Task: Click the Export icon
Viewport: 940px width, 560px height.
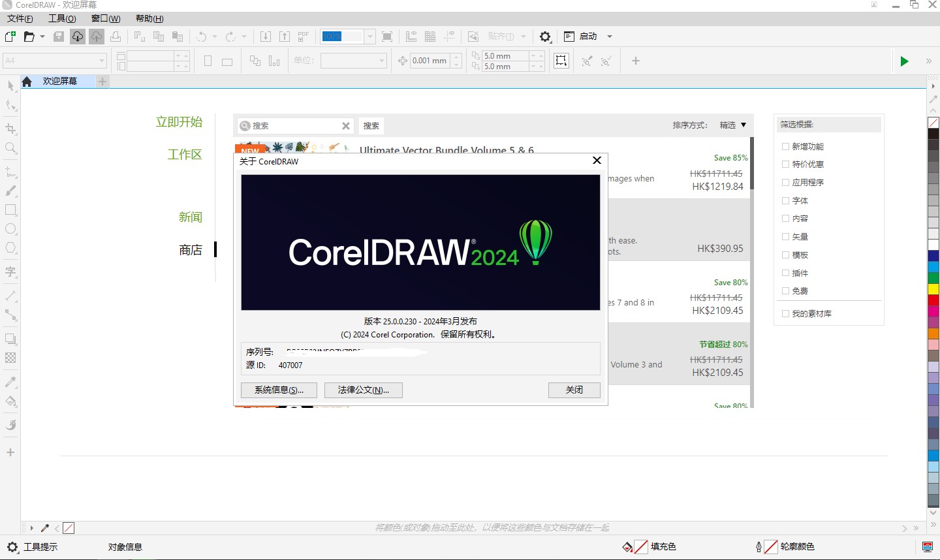Action: coord(285,37)
